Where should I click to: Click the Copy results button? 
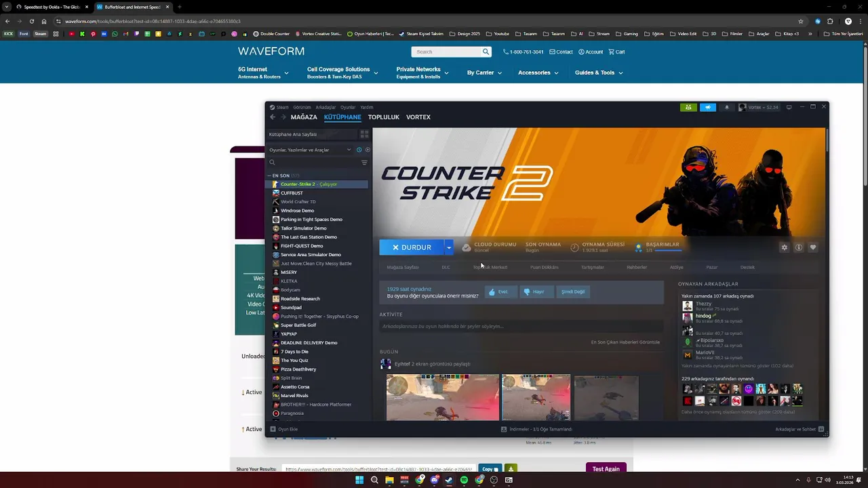490,469
